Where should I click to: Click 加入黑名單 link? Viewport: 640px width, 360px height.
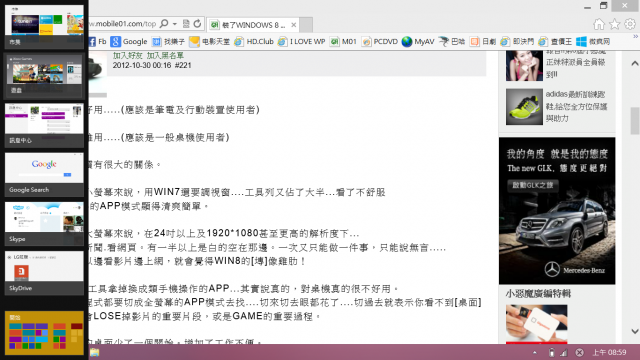(x=165, y=56)
